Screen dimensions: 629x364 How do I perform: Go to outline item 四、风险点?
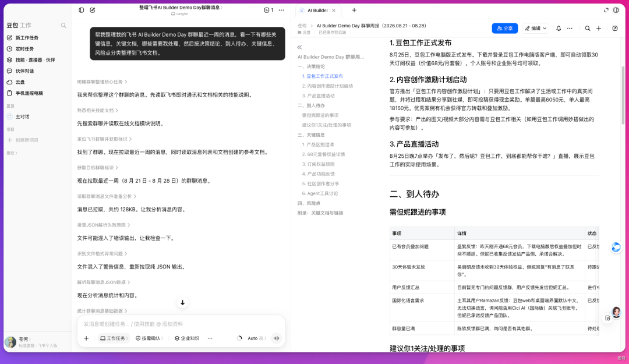click(x=309, y=203)
